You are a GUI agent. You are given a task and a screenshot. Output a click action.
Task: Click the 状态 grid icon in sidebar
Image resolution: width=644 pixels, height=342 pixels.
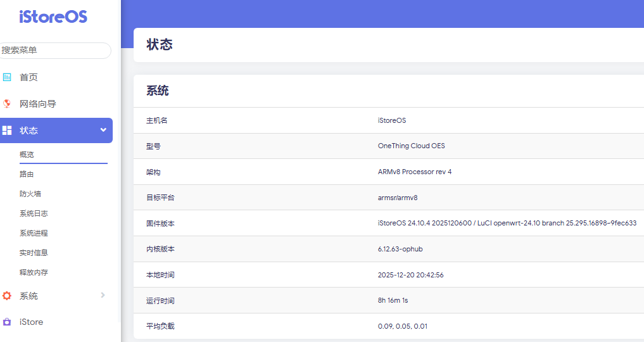(x=7, y=130)
